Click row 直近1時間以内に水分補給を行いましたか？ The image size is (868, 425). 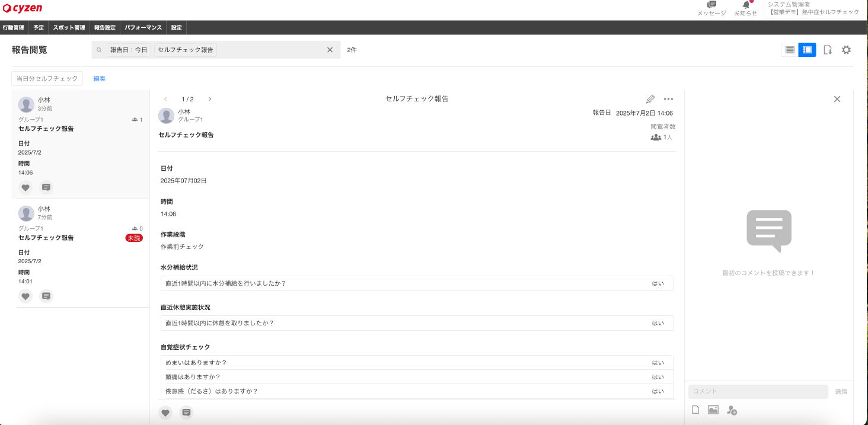tap(417, 283)
